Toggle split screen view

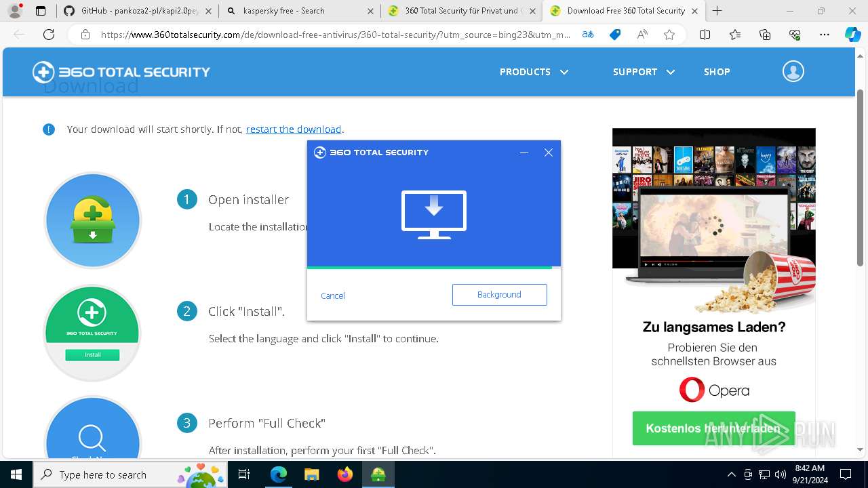coord(705,35)
